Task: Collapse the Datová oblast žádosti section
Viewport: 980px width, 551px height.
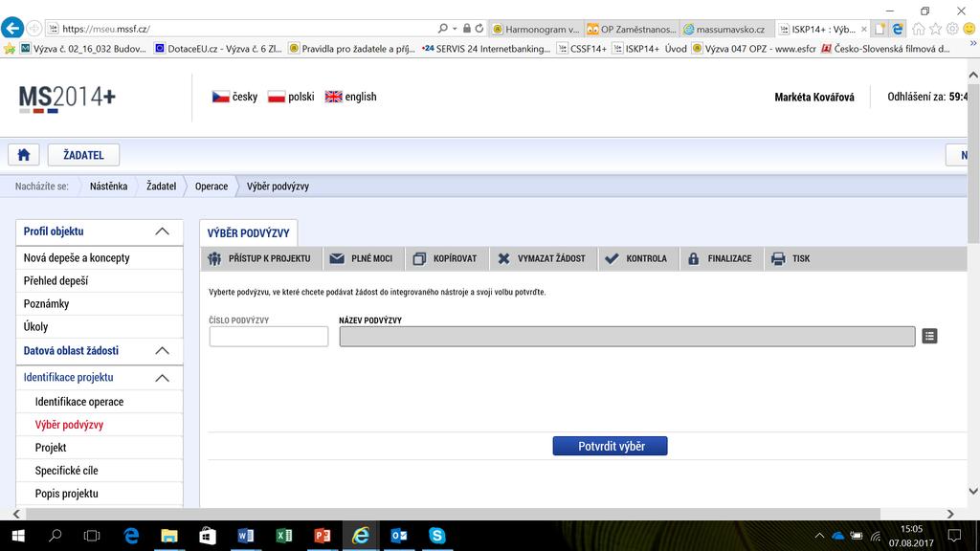Action: click(x=162, y=350)
